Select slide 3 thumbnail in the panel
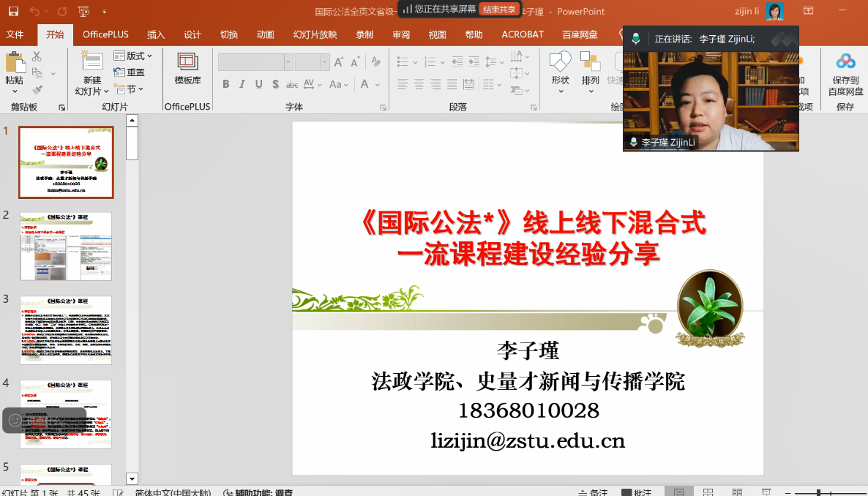The height and width of the screenshot is (496, 868). tap(66, 330)
